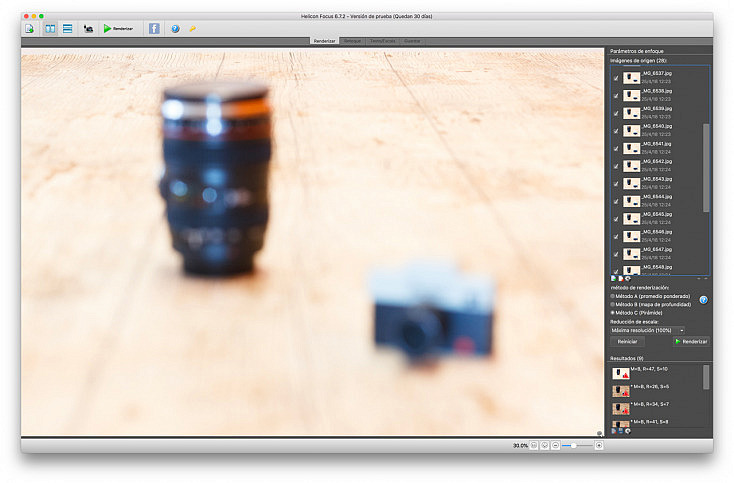The image size is (734, 483).
Task: Choose Método B (mapa de profundidad)
Action: tap(651, 305)
